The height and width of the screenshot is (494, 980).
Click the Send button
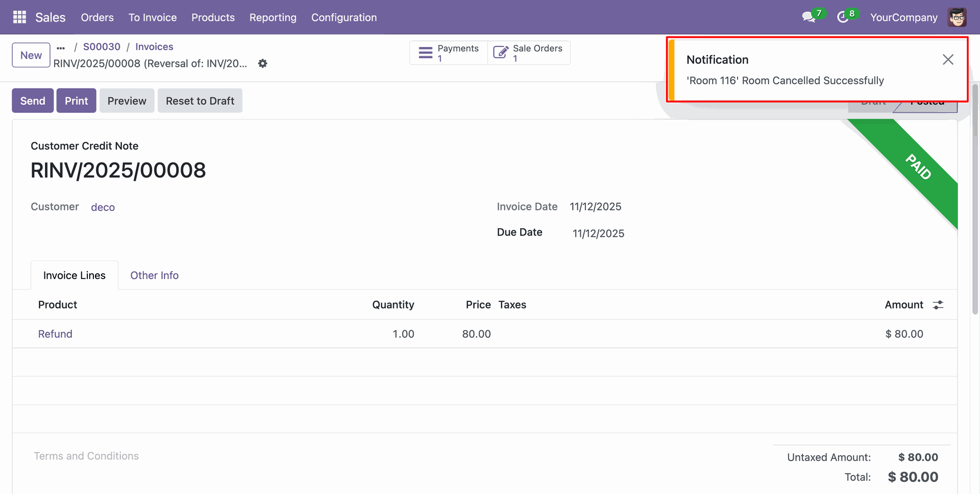click(33, 101)
